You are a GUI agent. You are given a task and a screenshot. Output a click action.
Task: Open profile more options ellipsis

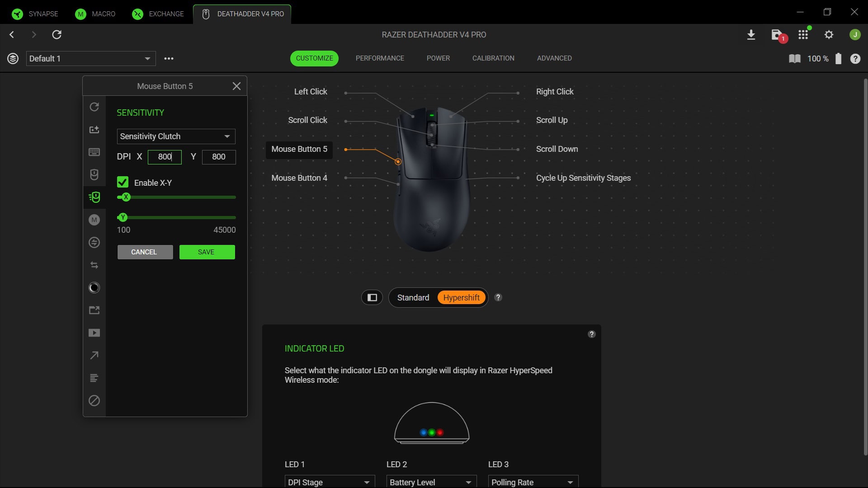click(169, 59)
